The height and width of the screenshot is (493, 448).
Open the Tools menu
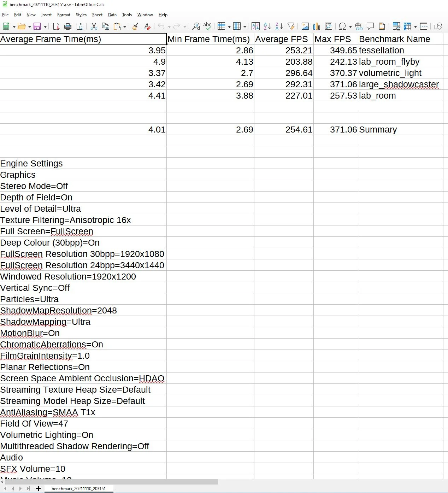coord(127,15)
